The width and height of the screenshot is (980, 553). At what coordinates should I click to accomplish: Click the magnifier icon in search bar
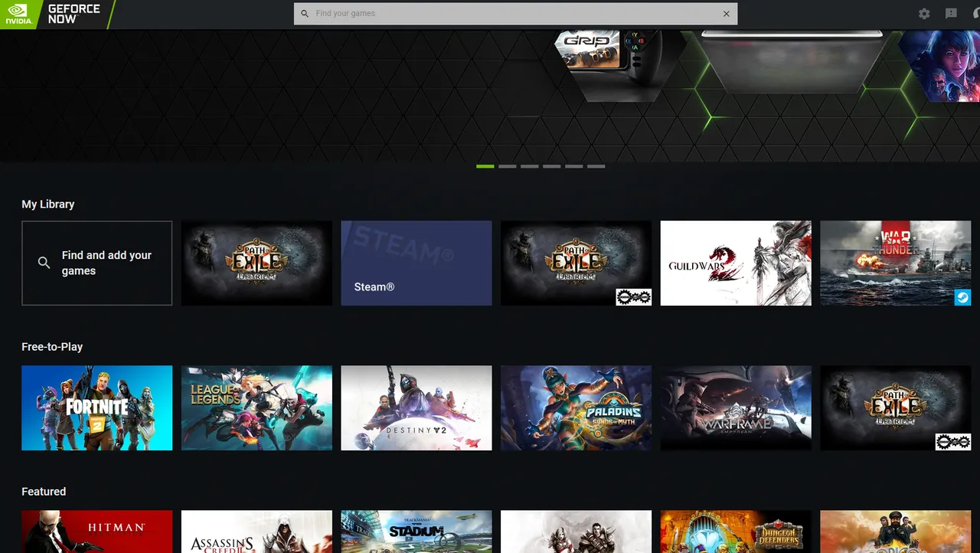[305, 14]
